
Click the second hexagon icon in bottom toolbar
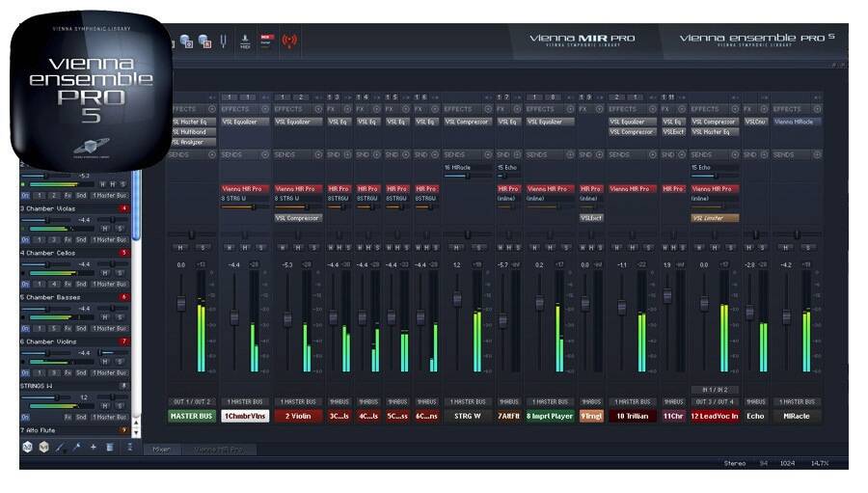click(43, 447)
